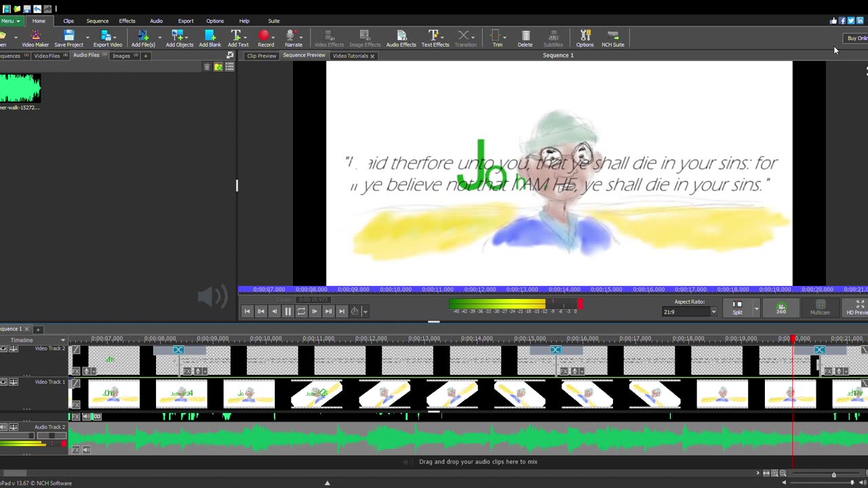Viewport: 868px width, 488px height.
Task: Toggle Video Track 2 group lock icon
Action: [x=13, y=348]
